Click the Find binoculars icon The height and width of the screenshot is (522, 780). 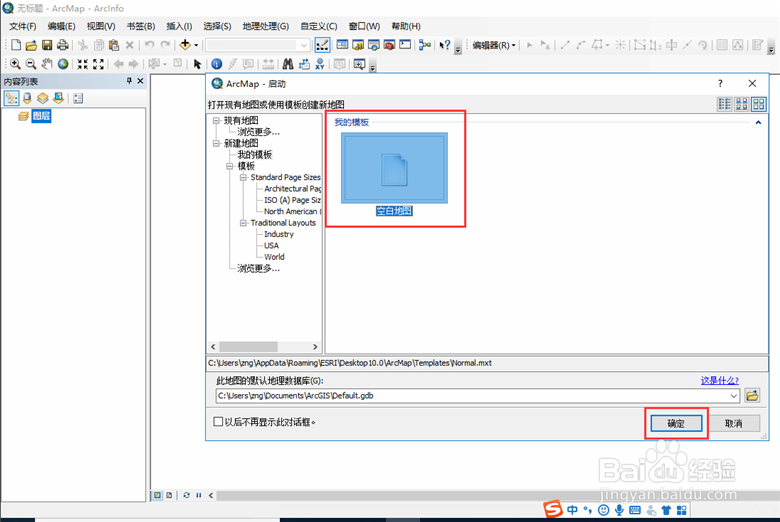[x=288, y=64]
